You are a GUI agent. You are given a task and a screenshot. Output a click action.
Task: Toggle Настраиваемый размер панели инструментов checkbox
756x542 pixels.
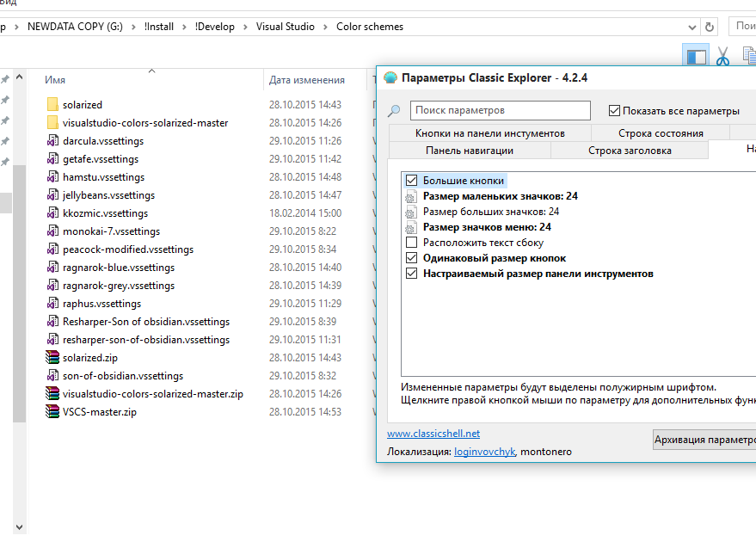point(411,274)
